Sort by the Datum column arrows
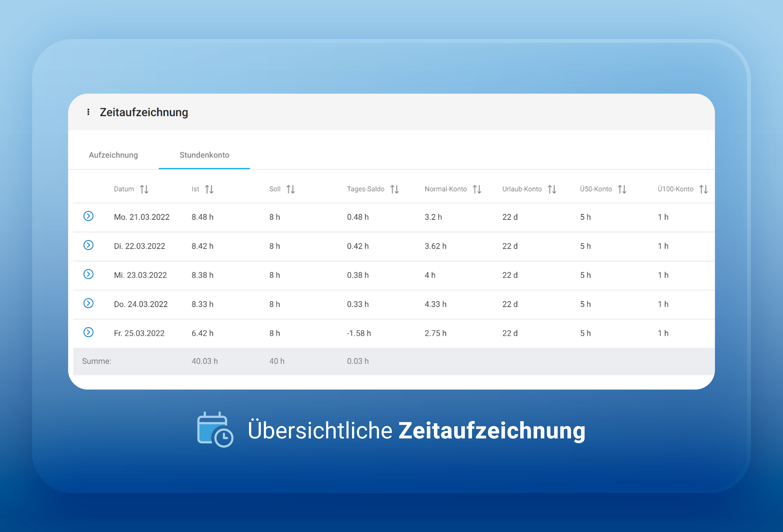The image size is (783, 532). click(x=144, y=189)
